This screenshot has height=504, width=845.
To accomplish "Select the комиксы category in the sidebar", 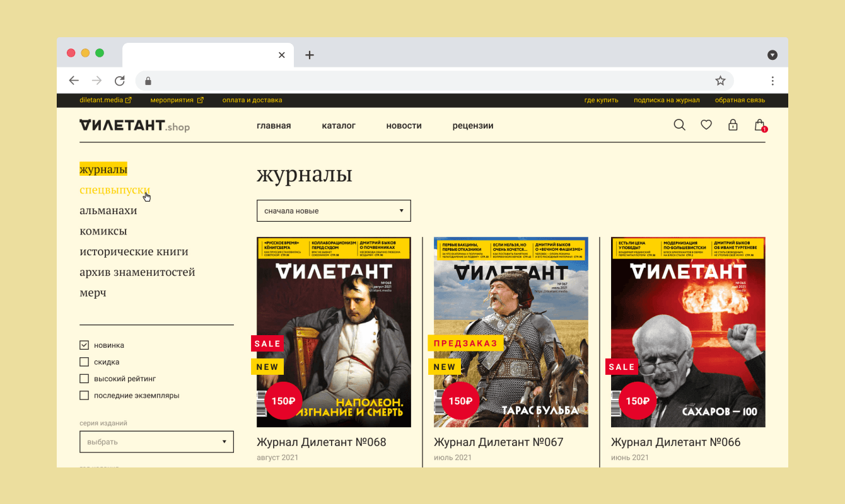I will (103, 231).
